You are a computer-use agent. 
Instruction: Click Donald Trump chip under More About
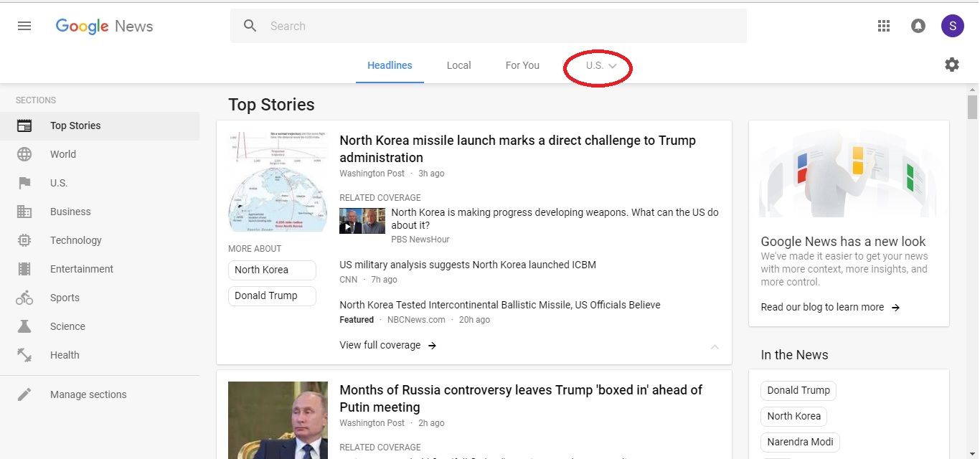click(x=272, y=295)
